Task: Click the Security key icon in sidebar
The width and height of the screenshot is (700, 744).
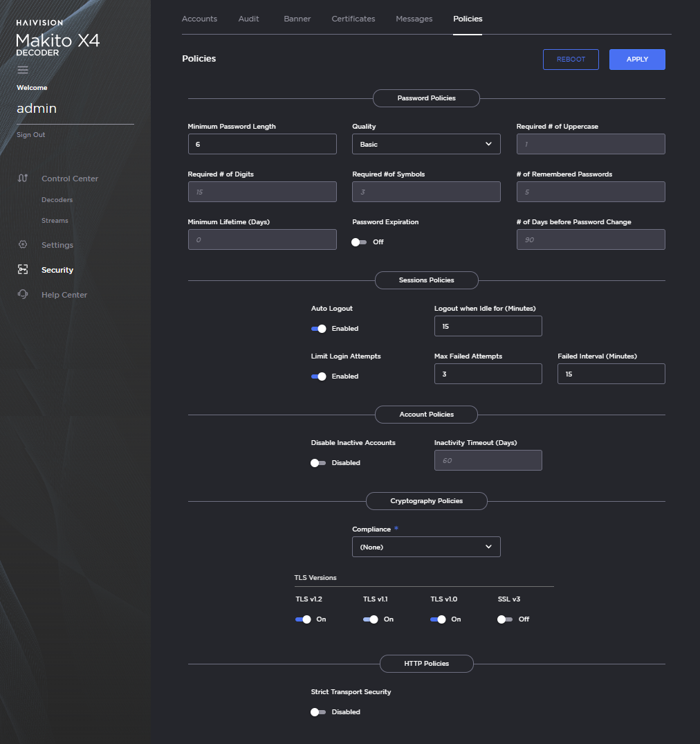Action: point(23,270)
